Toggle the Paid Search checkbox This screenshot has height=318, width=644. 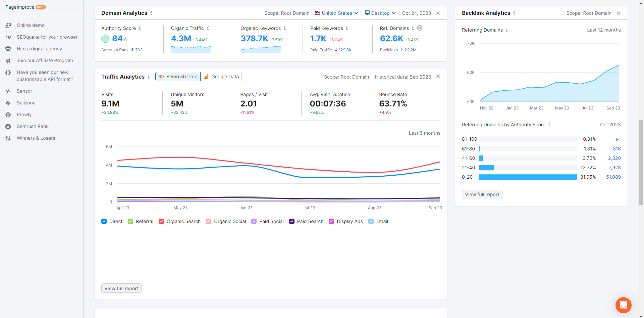[x=292, y=221]
